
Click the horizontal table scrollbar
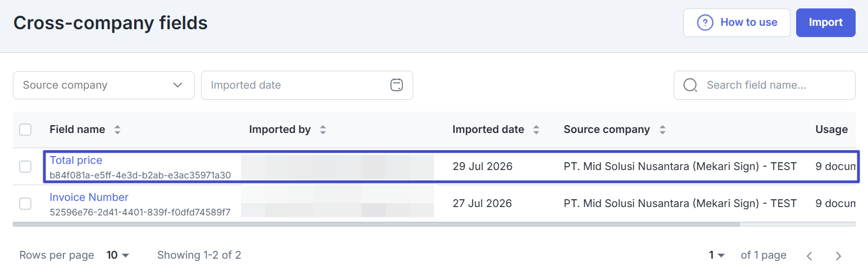click(376, 224)
